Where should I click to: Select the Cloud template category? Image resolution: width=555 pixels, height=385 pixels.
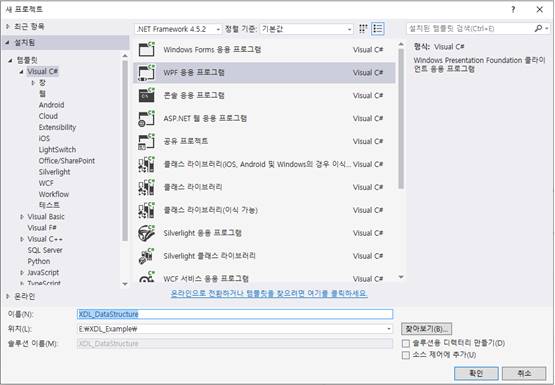click(x=48, y=116)
